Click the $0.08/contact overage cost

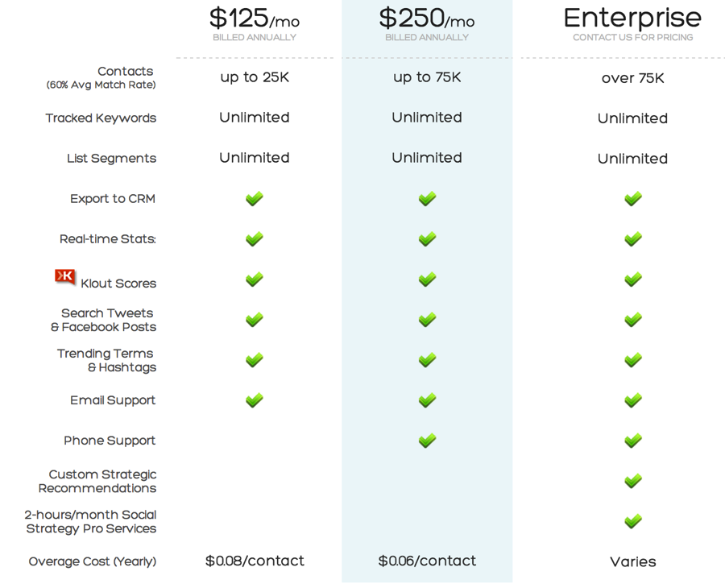pyautogui.click(x=255, y=561)
